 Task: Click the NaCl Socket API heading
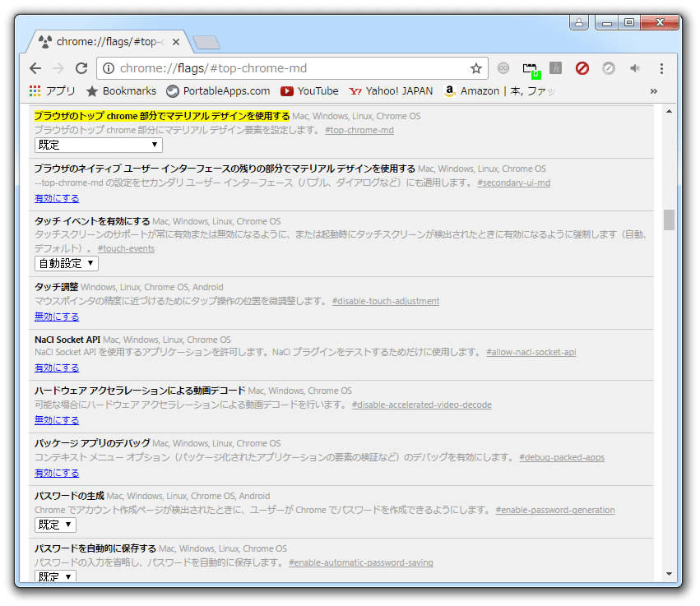tap(67, 340)
